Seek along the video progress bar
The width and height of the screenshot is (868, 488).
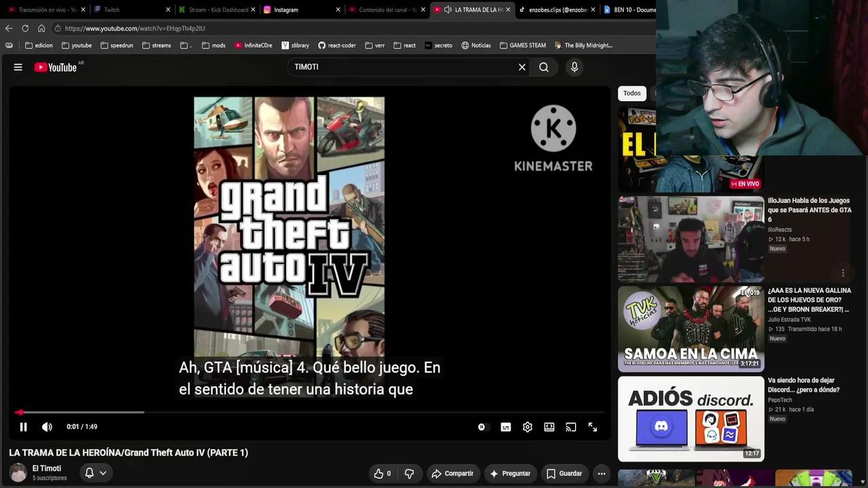pos(309,412)
